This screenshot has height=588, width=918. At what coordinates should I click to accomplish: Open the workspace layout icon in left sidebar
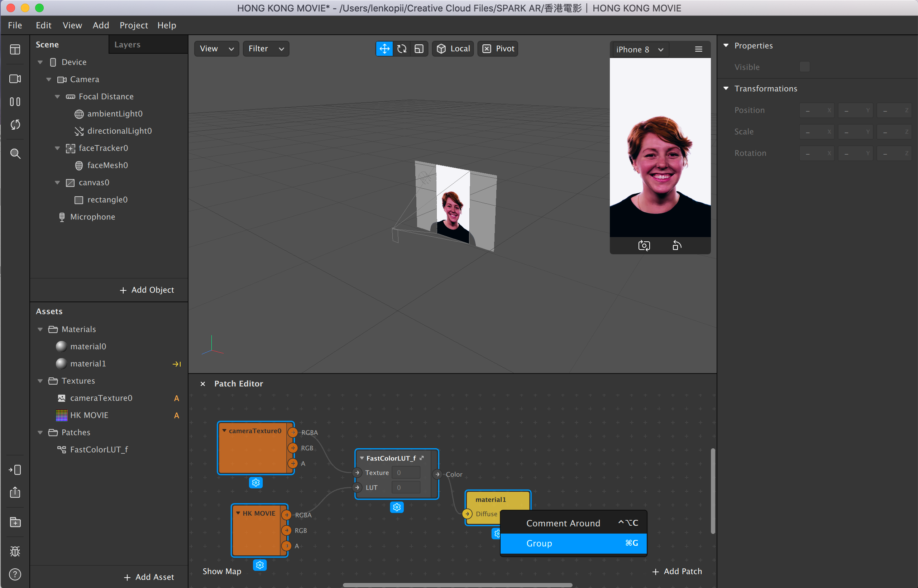tap(15, 50)
